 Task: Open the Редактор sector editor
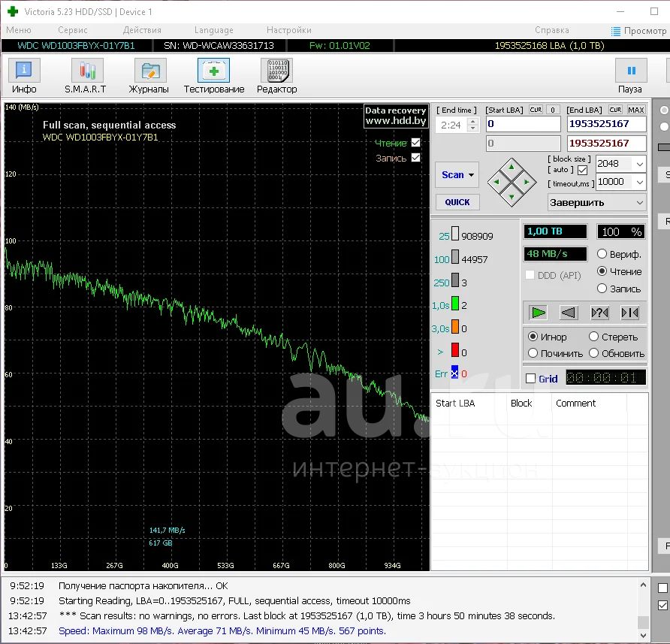276,76
